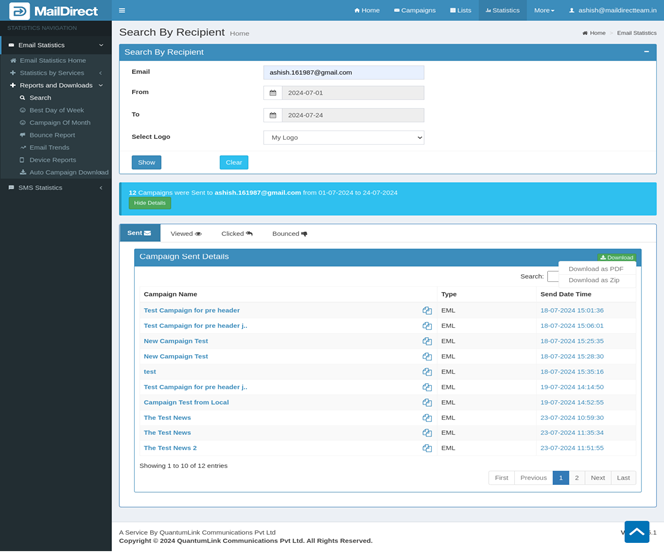Open the New Campaign Test link
Screen dimensions: 664x552
pyautogui.click(x=176, y=341)
